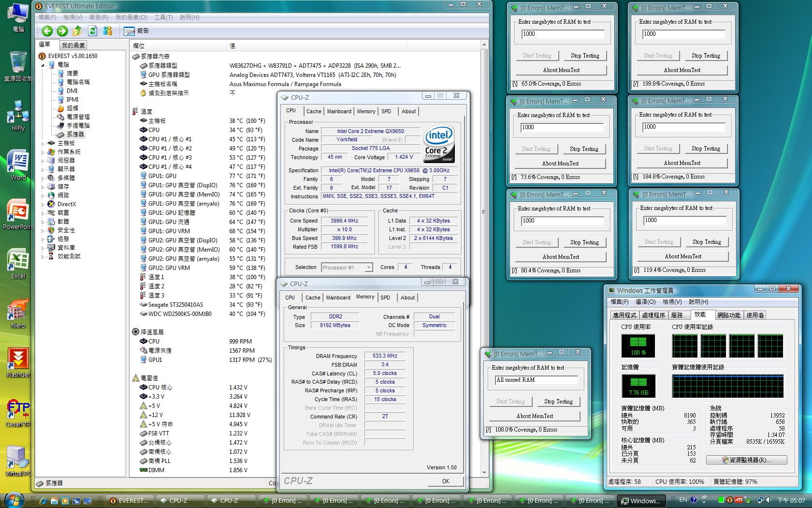Open the 報告 report wizard icon in EVEREST
This screenshot has height=508, width=812.
coord(136,31)
